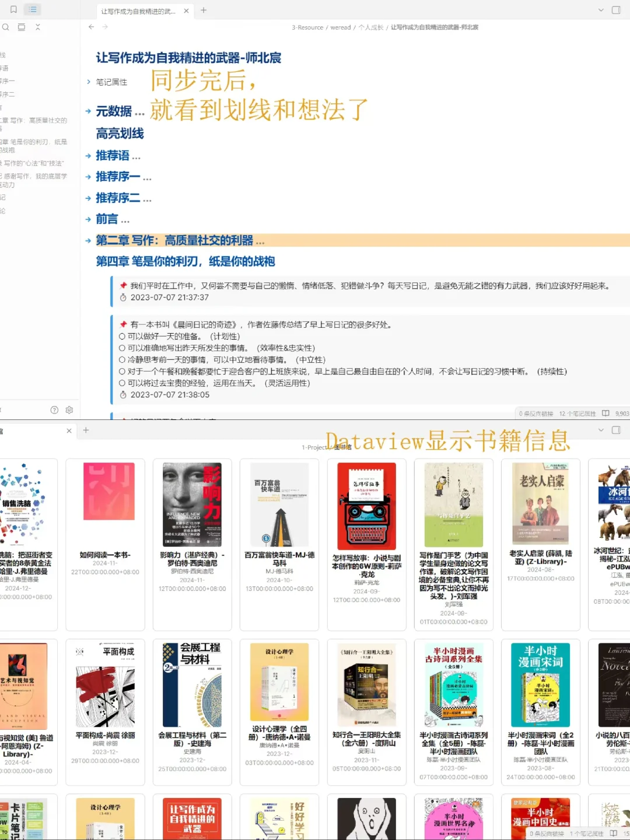The image size is (630, 840).
Task: Toggle reading view book icon in top status bar
Action: click(605, 413)
